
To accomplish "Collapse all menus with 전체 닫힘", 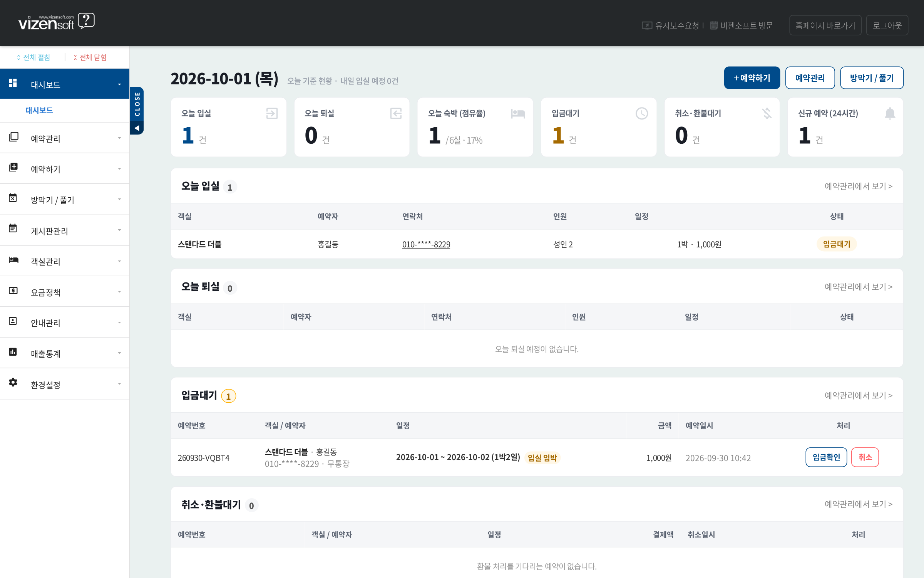I will tap(90, 57).
